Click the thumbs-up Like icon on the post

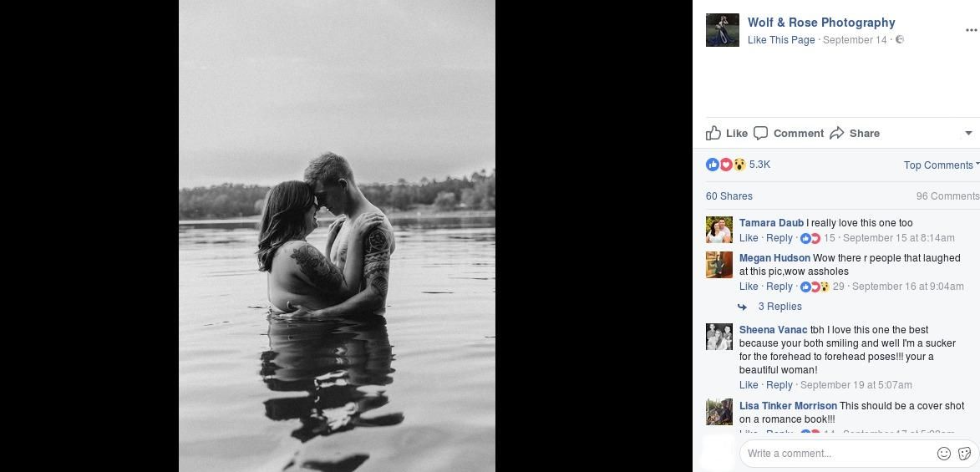pyautogui.click(x=713, y=133)
